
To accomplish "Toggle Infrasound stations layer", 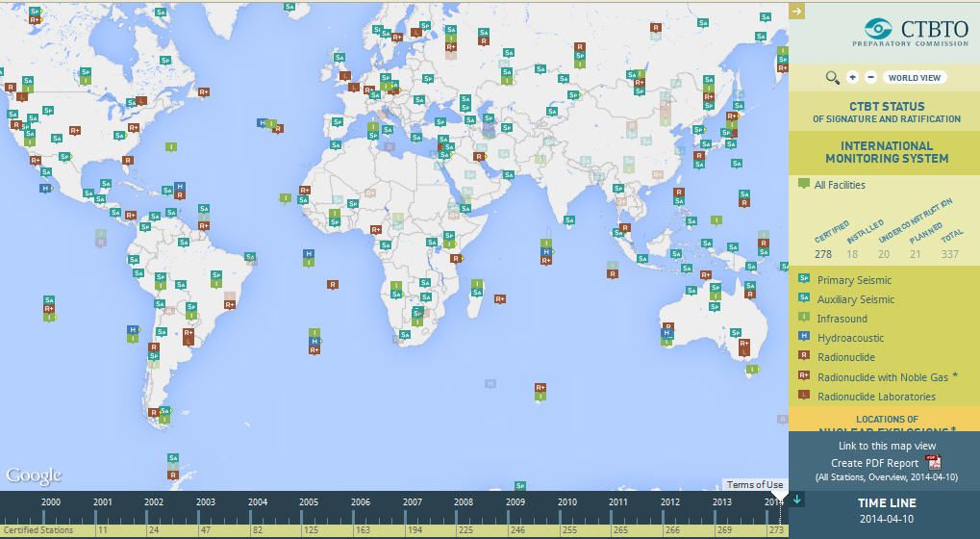I will click(842, 319).
